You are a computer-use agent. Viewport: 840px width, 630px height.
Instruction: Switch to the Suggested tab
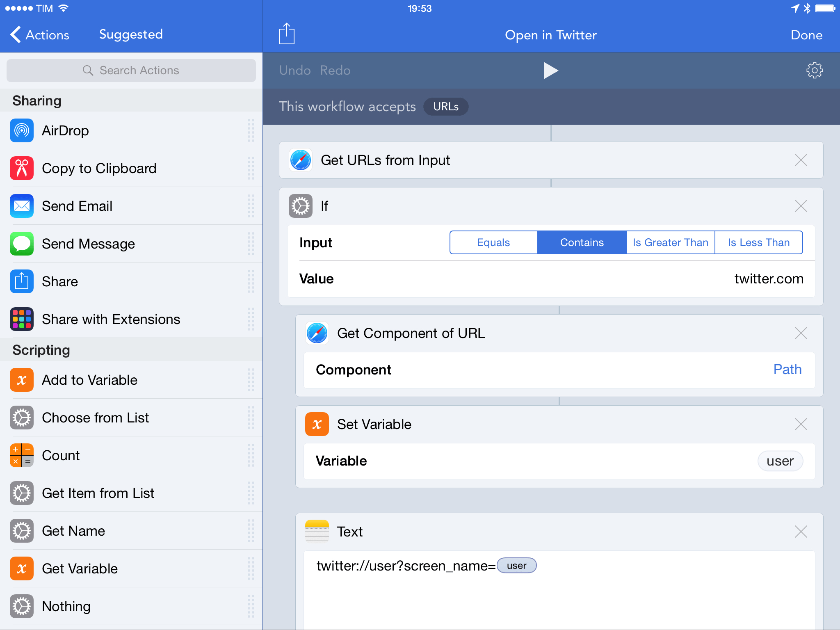coord(131,34)
